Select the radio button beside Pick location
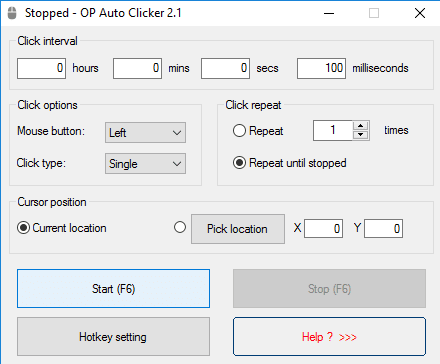This screenshot has width=440, height=364. tap(180, 227)
